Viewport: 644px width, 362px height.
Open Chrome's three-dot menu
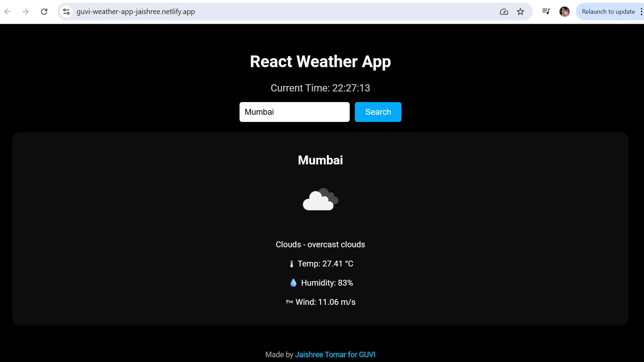pyautogui.click(x=641, y=12)
